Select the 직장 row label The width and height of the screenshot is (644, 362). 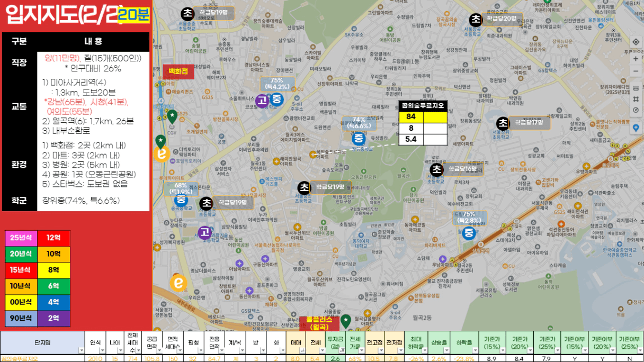(x=19, y=63)
